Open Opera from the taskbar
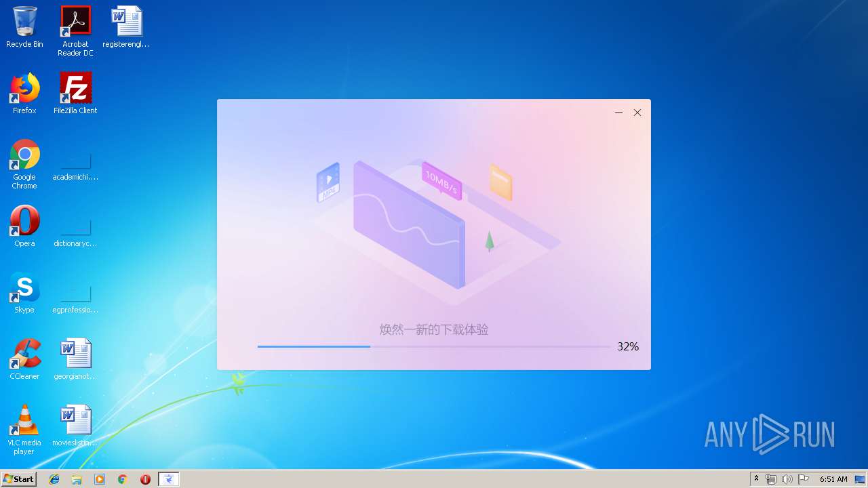The width and height of the screenshot is (868, 488). coord(145,479)
